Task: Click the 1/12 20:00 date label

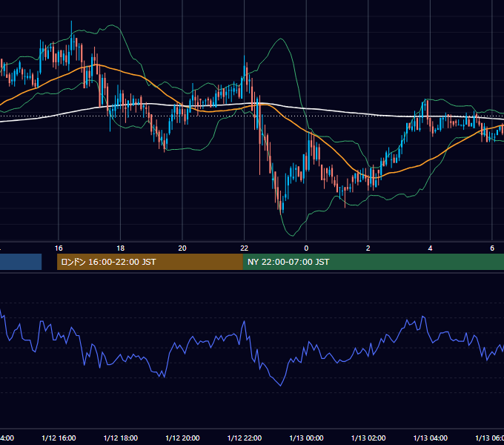Action: [x=182, y=438]
